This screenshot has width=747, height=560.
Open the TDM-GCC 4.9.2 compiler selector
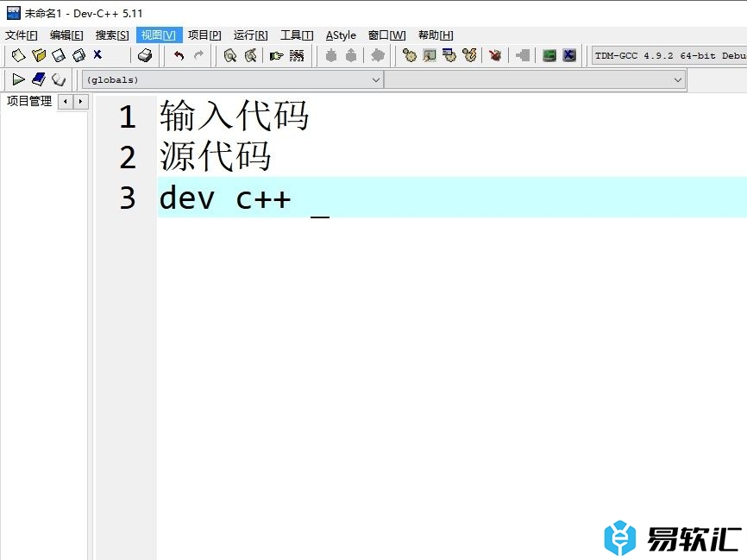(669, 56)
